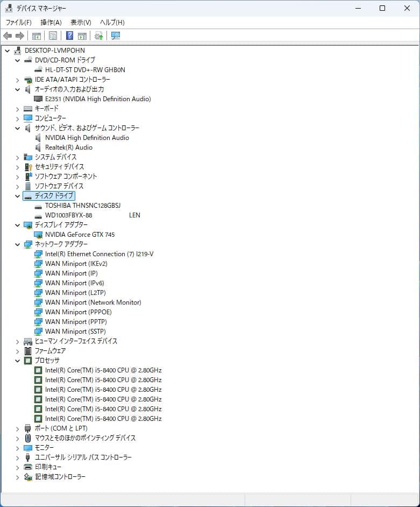Click the Properties toolbar icon
This screenshot has width=420, height=507.
click(53, 36)
